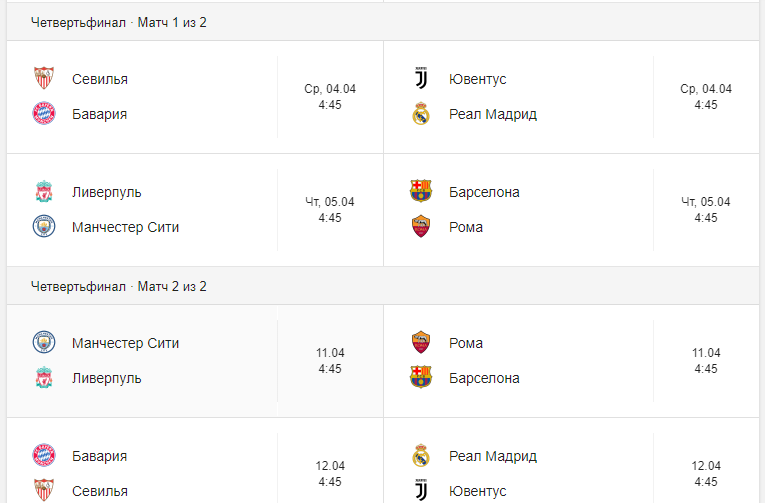Click the Манчестер Сити name in Match 2

click(126, 343)
